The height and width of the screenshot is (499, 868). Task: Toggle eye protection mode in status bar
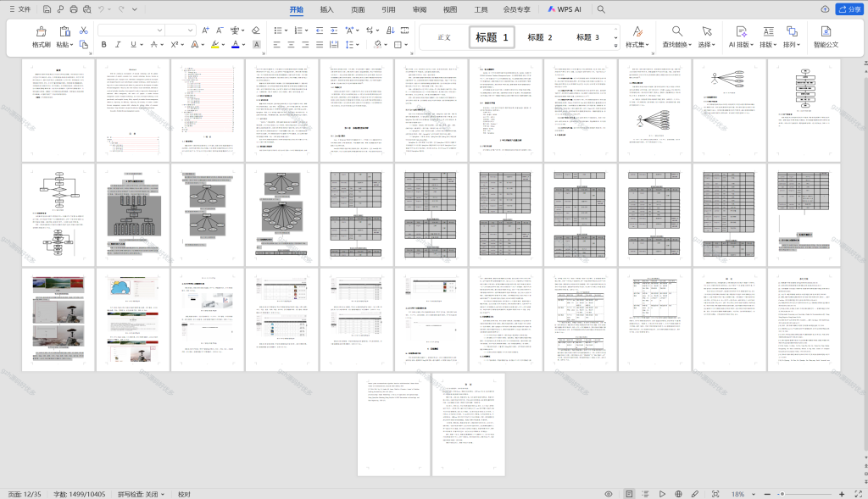click(x=609, y=494)
